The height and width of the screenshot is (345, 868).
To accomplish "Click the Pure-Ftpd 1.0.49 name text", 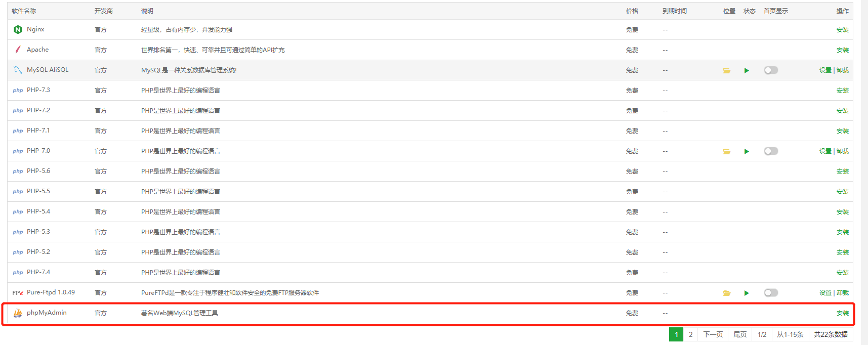I will tap(51, 292).
